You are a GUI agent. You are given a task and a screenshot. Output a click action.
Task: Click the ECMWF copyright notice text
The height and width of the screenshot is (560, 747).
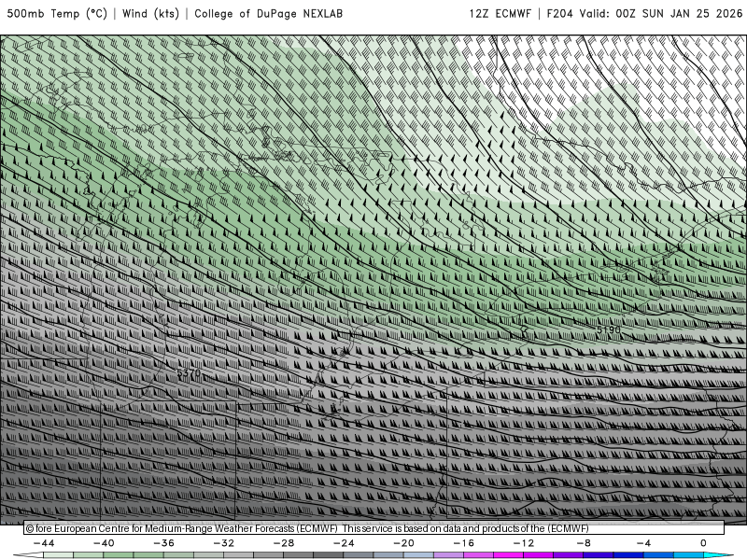[307, 528]
